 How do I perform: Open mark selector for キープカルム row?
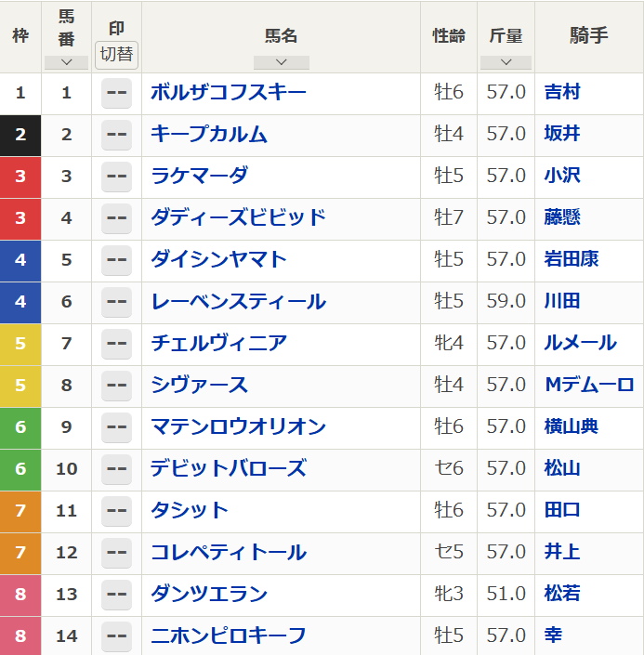[116, 135]
